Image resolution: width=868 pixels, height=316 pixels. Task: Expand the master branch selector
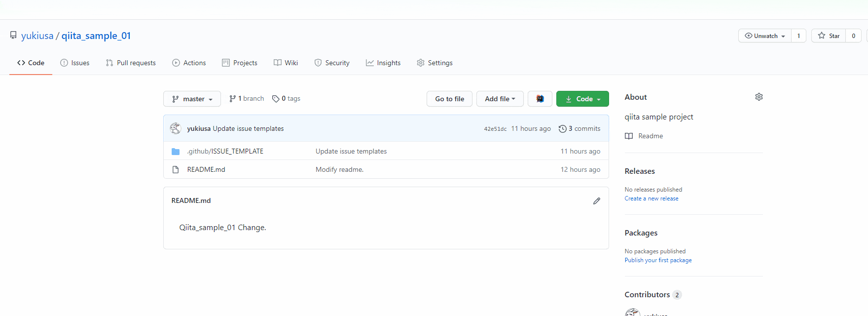pyautogui.click(x=192, y=99)
